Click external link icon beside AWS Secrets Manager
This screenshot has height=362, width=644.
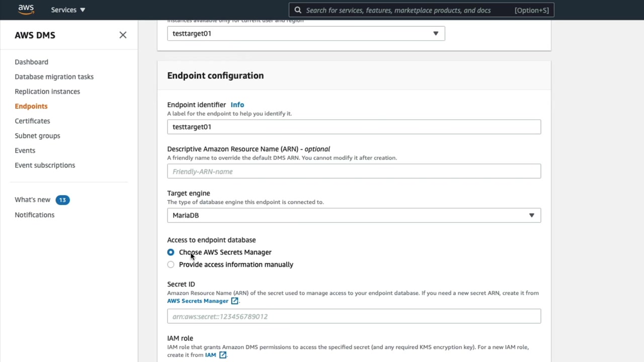234,301
